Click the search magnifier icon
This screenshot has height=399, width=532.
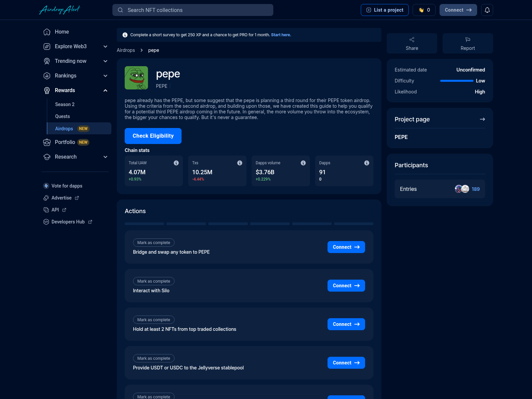click(x=120, y=10)
